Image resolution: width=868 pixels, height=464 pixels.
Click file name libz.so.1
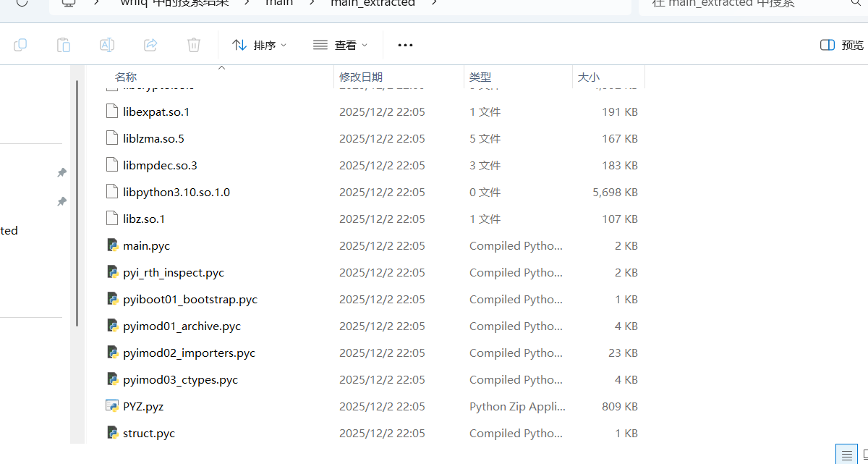(144, 219)
